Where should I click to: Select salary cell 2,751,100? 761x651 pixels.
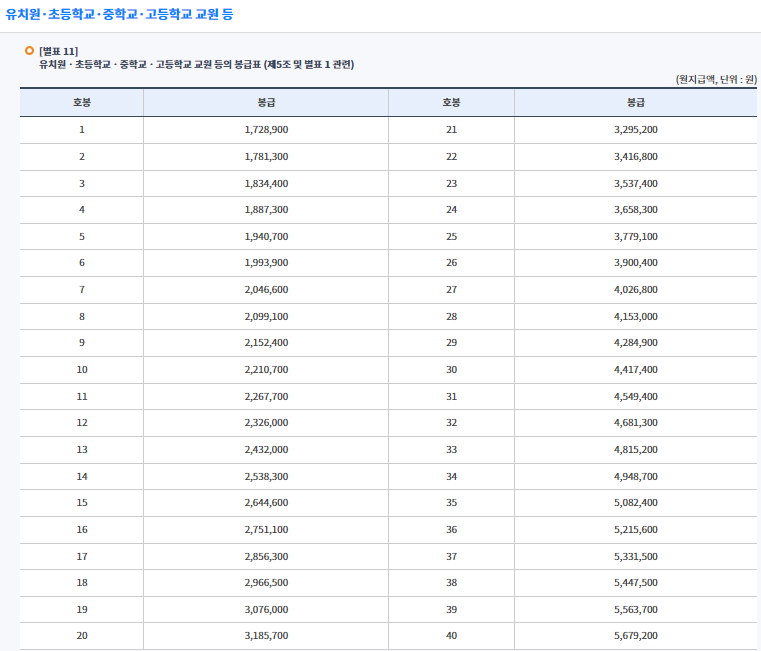266,530
